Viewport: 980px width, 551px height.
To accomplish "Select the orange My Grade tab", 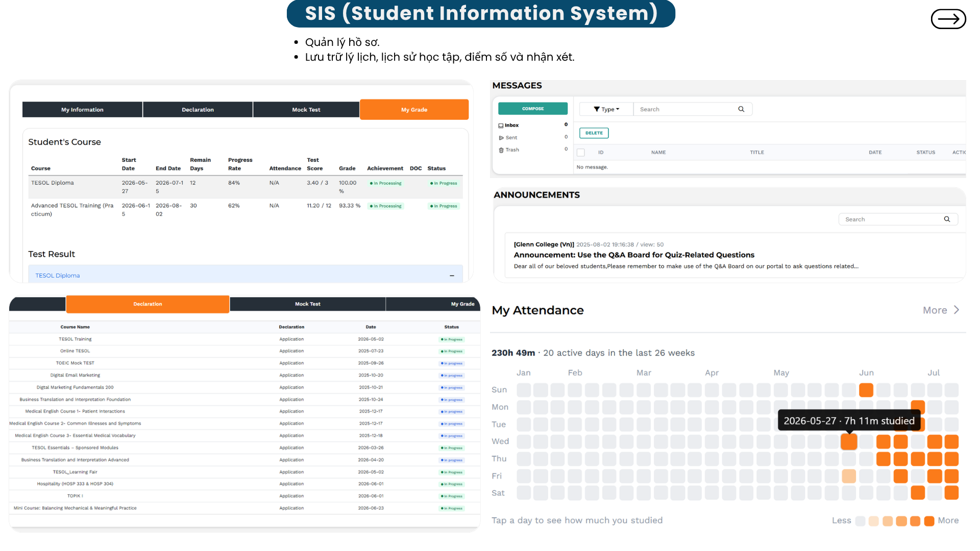I will click(414, 110).
